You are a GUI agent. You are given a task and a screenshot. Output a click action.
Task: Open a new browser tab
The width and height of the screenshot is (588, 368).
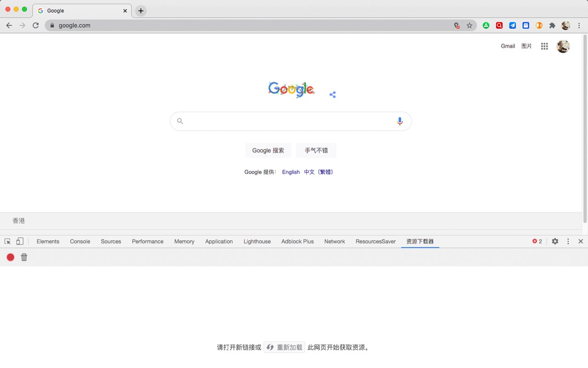[x=141, y=11]
